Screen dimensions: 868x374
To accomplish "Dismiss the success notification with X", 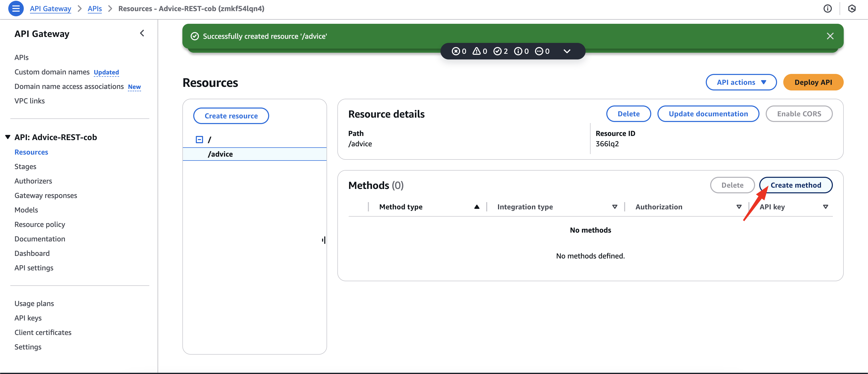I will [x=830, y=36].
